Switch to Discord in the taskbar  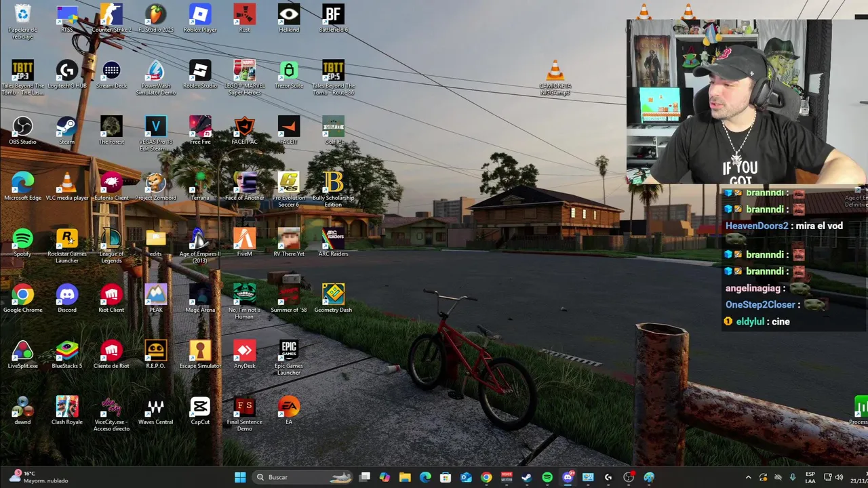(x=568, y=477)
